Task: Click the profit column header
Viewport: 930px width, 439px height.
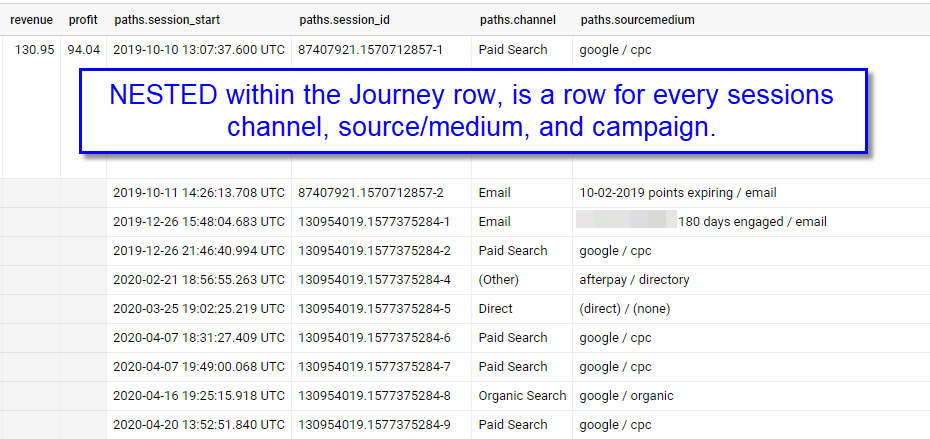Action: [83, 20]
